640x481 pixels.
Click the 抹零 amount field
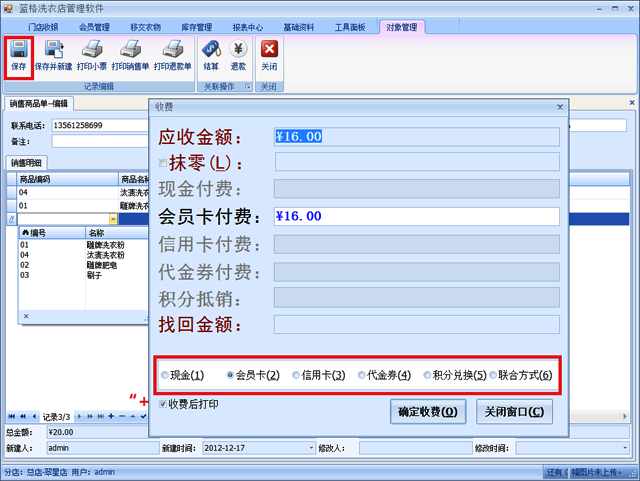click(x=417, y=162)
